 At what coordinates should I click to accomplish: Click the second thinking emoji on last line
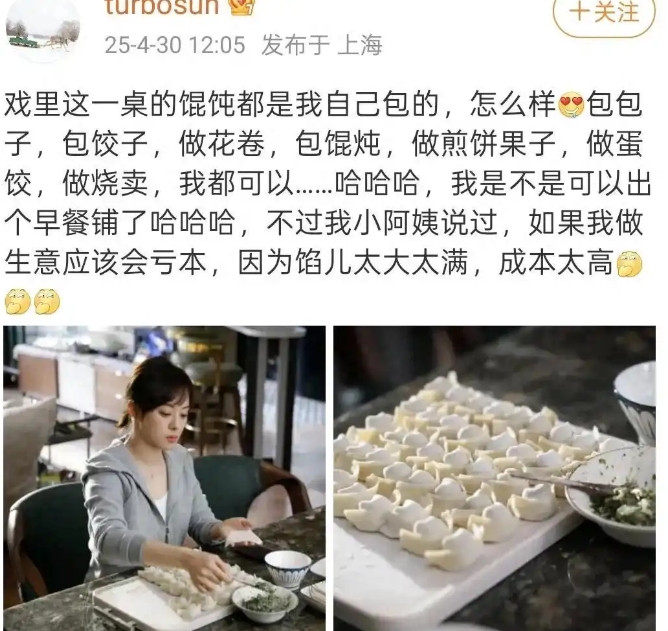coord(47,302)
